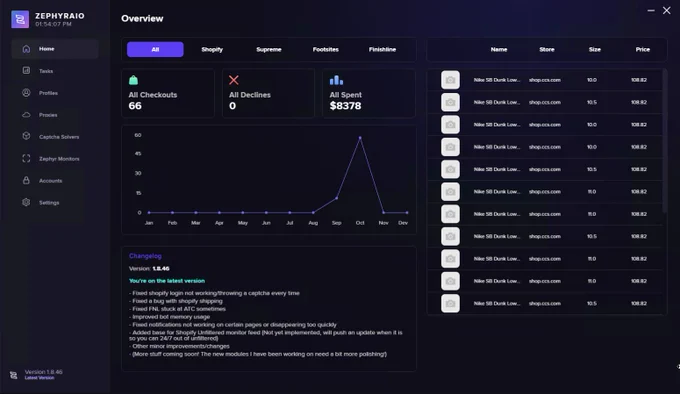Screen dimensions: 680x394
Task: Open the Zephyr Monitors icon
Action: [26, 159]
